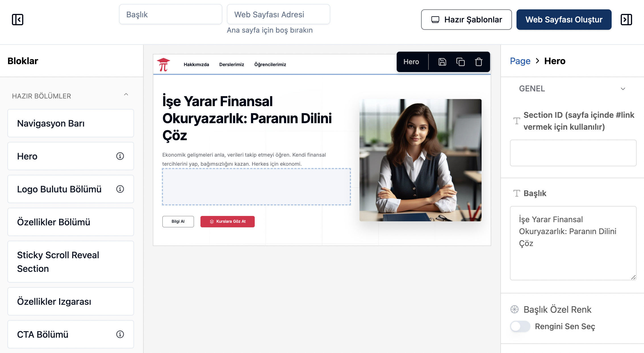Focus the Section ID input field
Image resolution: width=644 pixels, height=353 pixels.
573,153
